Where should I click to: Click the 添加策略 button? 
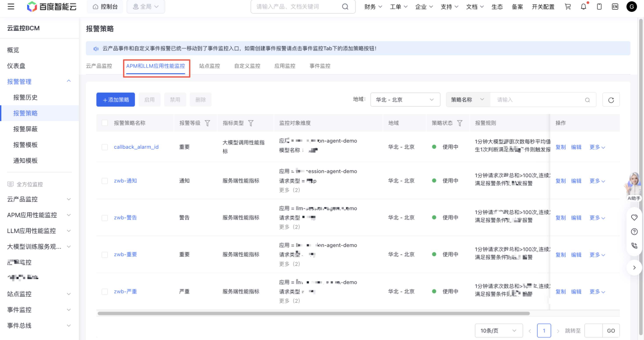coord(115,100)
